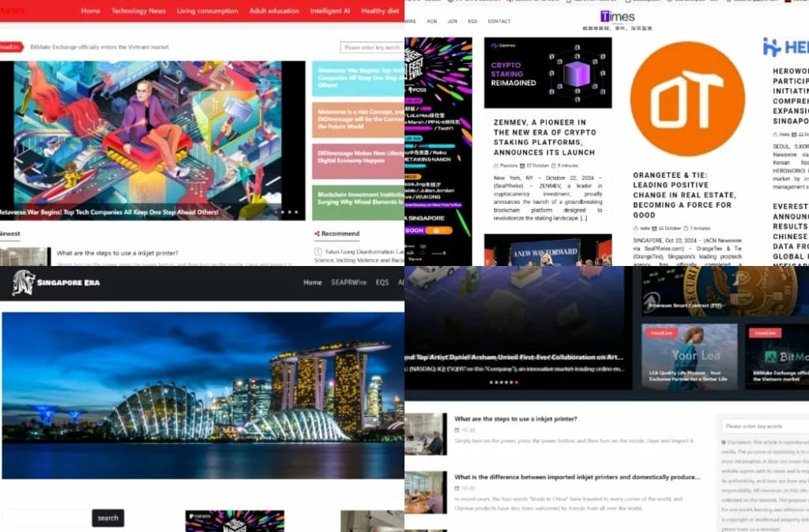Go to the Adult education section
809x532 pixels.
[x=274, y=11]
